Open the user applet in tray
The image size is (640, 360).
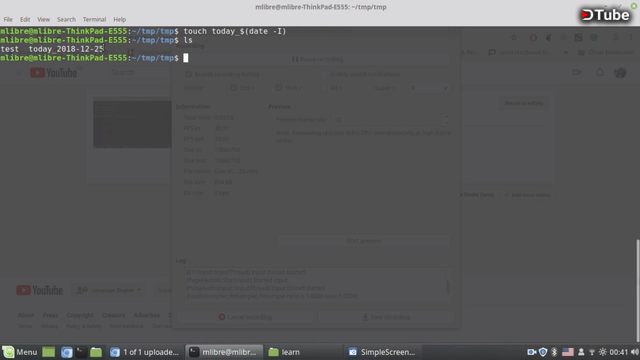(581, 352)
